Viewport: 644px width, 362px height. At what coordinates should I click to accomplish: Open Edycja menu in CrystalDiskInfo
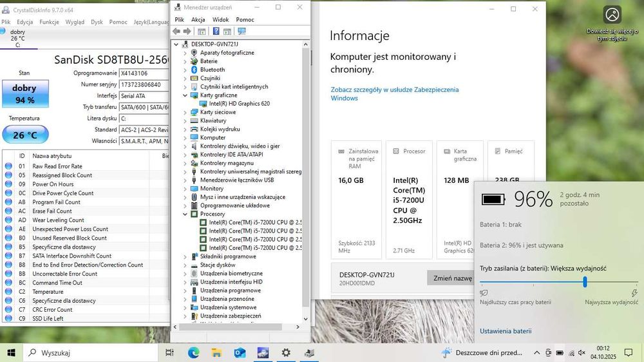point(24,22)
